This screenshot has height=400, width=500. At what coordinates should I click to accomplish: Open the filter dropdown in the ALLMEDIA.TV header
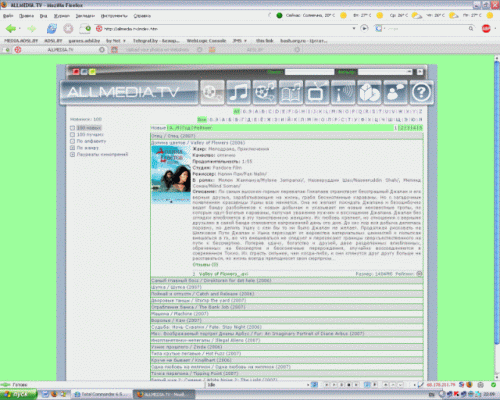coord(385,72)
